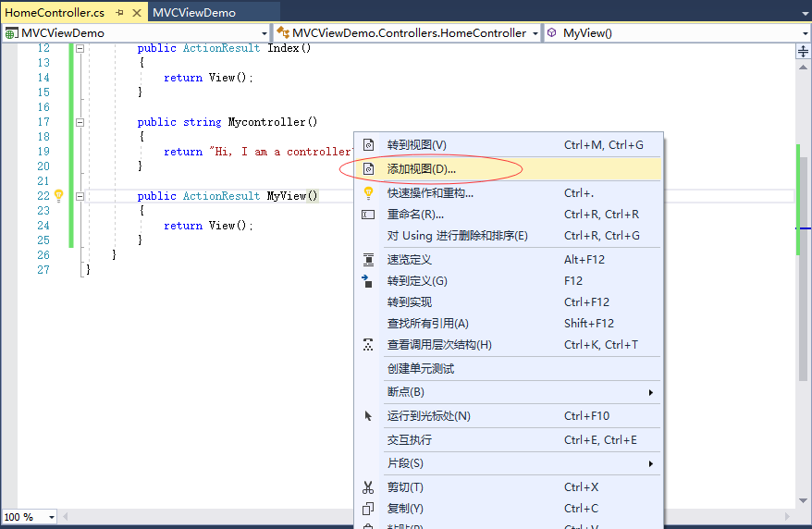This screenshot has height=529, width=812.
Task: Choose 查找所有引用(A) from context menu
Action: [x=428, y=324]
